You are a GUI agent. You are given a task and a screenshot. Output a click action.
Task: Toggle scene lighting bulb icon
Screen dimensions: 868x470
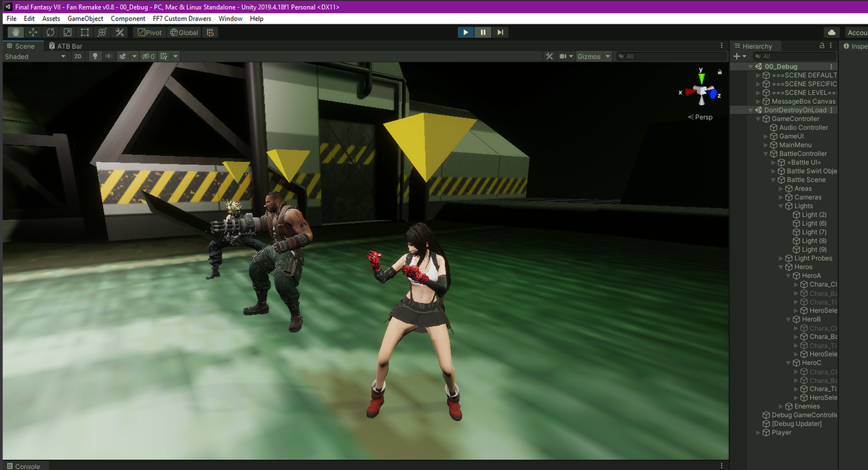(x=95, y=56)
